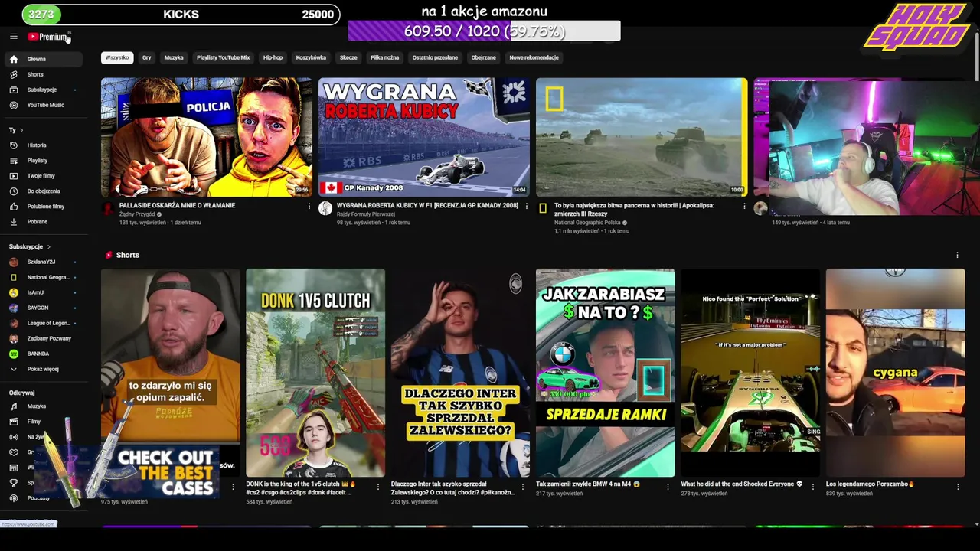Select the Skecze filter chip
Screen dimensions: 980x551
coord(348,57)
